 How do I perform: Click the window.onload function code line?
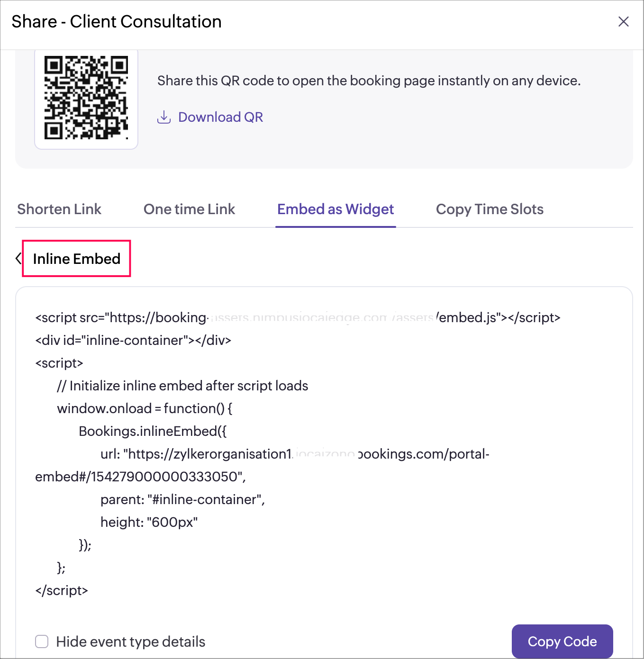(x=145, y=408)
